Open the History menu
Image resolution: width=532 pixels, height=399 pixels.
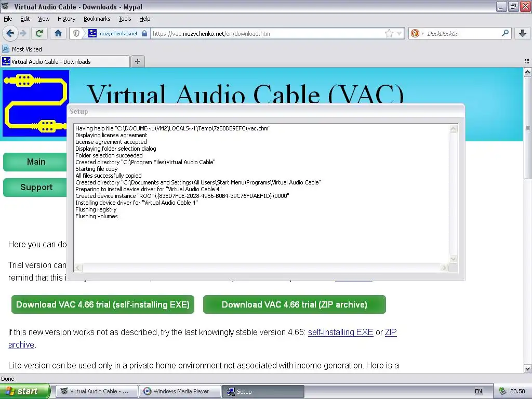(66, 19)
